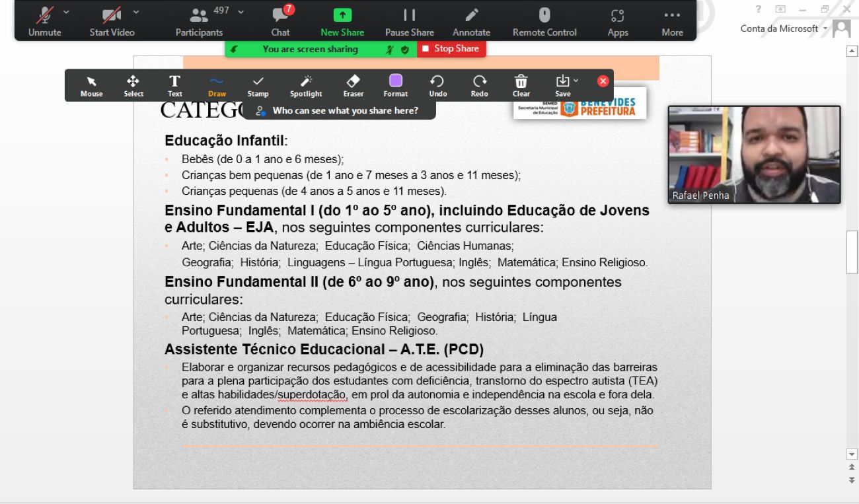Undo the last annotation
Viewport: 859px width, 504px height.
[x=437, y=85]
